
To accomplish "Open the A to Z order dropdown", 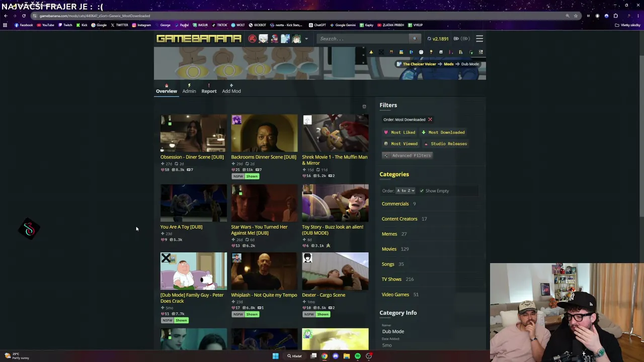I will pos(406,191).
